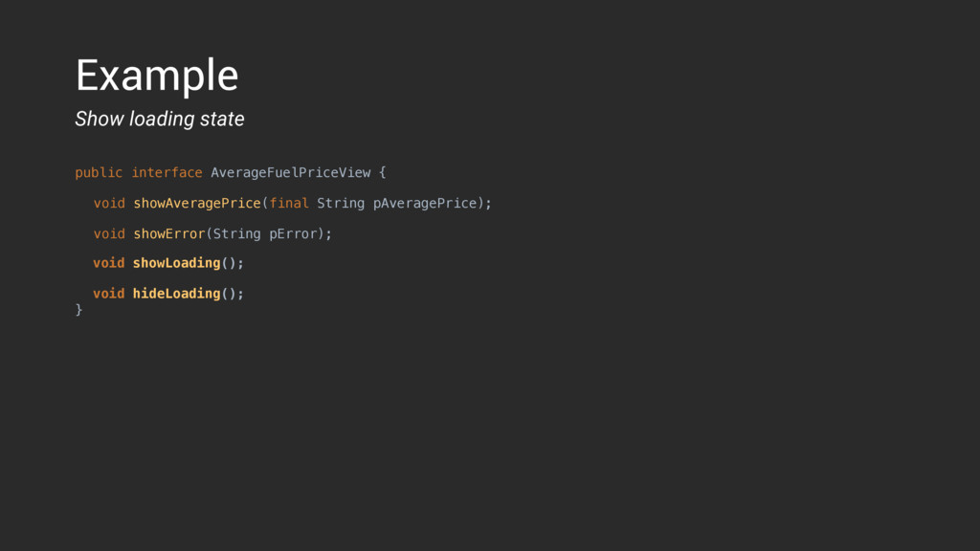Click the showAveragePrice method name
The width and height of the screenshot is (980, 551).
coord(197,203)
